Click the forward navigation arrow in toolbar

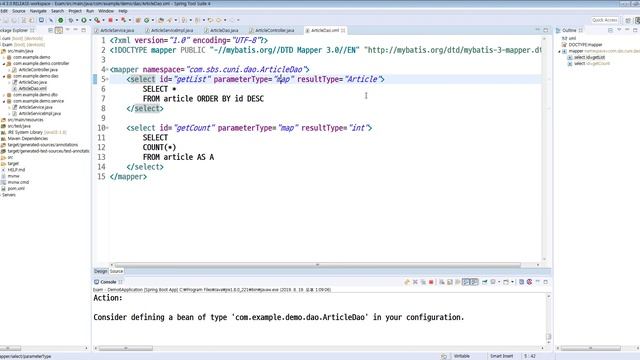click(x=219, y=20)
